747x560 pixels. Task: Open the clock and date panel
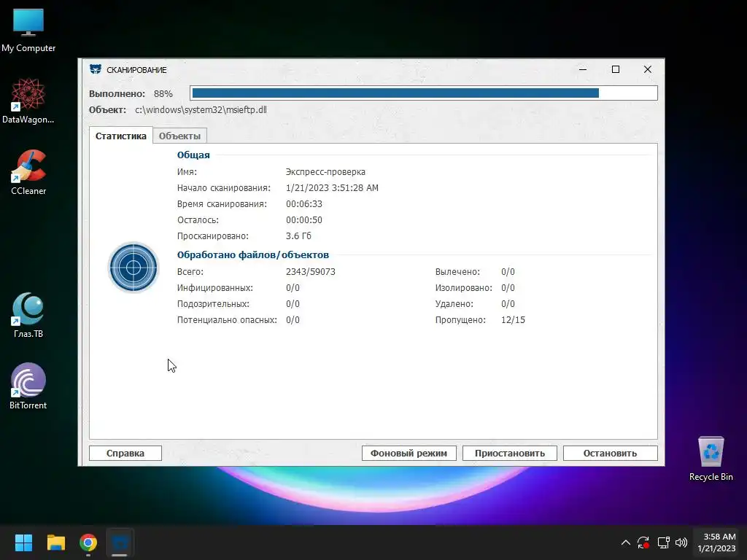[x=717, y=542]
